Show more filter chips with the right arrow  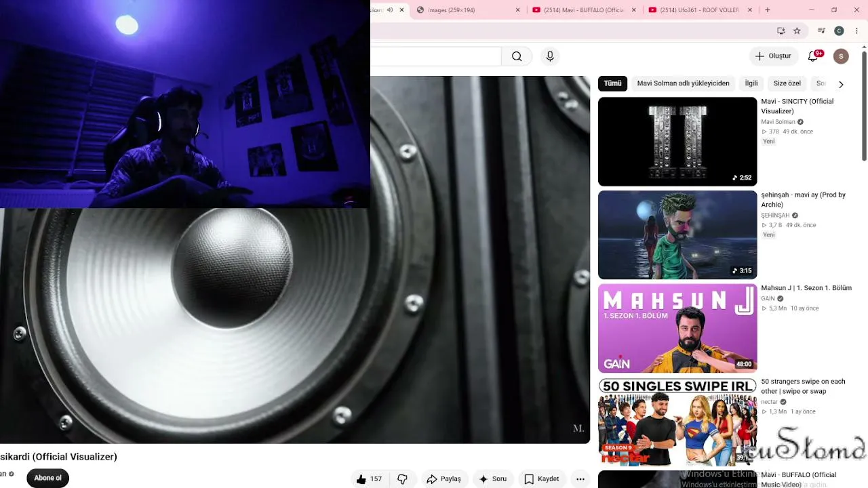point(841,84)
